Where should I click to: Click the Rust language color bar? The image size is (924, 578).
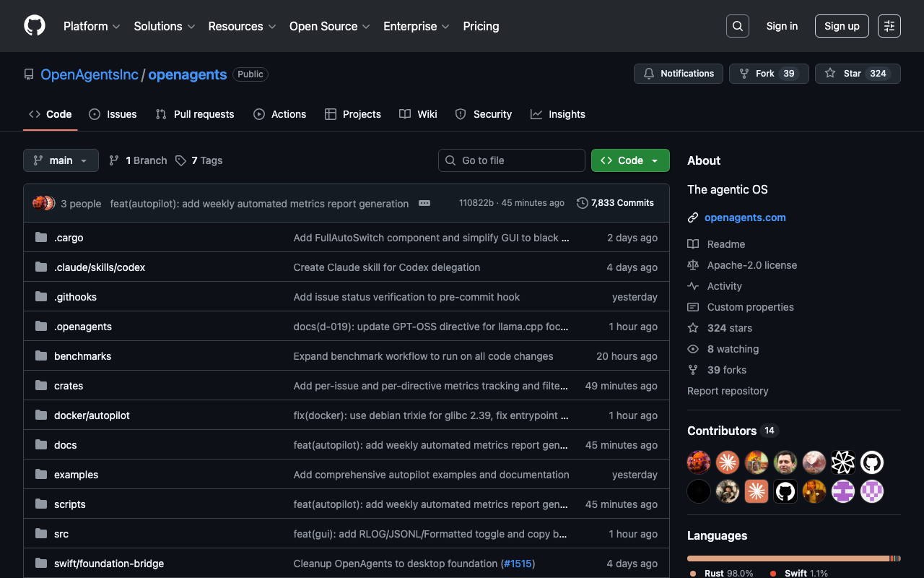[787, 558]
